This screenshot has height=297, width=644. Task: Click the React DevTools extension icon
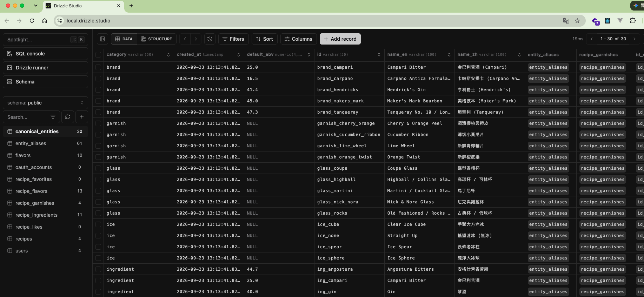pyautogui.click(x=608, y=21)
